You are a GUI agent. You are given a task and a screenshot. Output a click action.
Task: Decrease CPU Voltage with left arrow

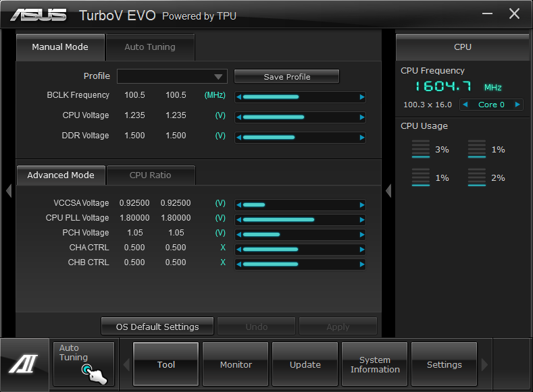tap(238, 117)
